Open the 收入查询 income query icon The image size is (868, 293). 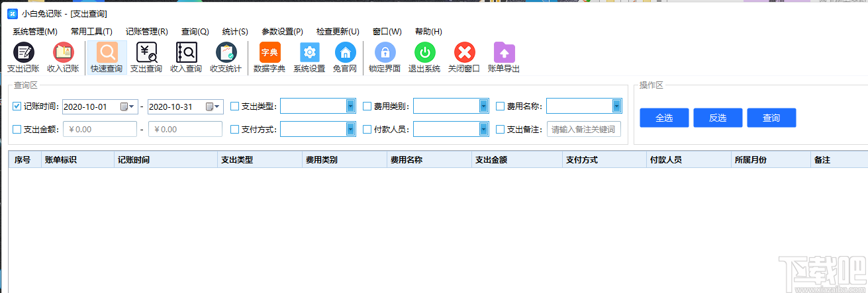pyautogui.click(x=186, y=57)
